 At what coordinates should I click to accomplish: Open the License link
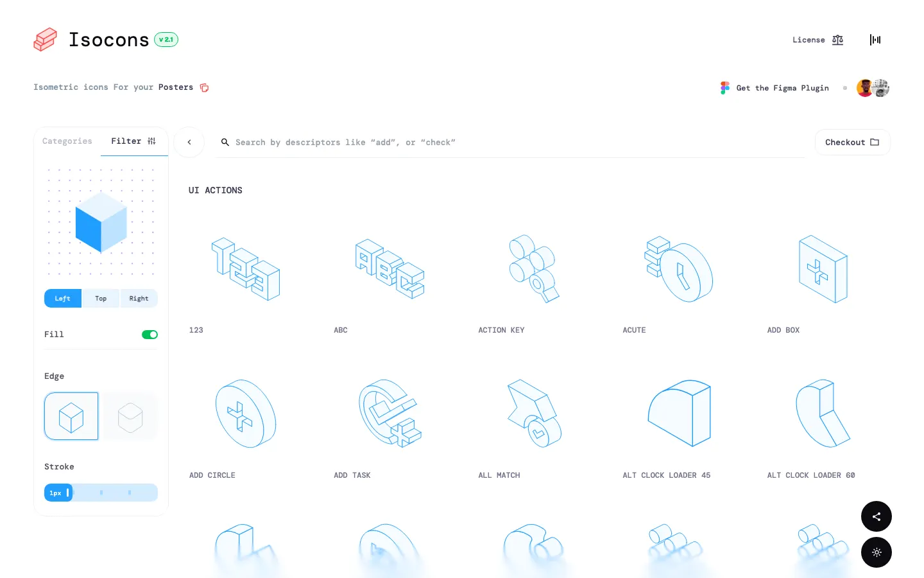click(817, 40)
